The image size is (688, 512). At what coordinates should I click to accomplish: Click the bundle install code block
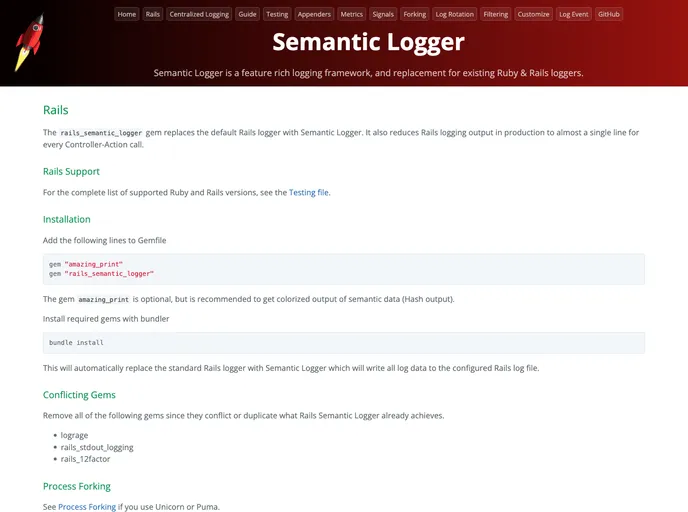pyautogui.click(x=344, y=343)
